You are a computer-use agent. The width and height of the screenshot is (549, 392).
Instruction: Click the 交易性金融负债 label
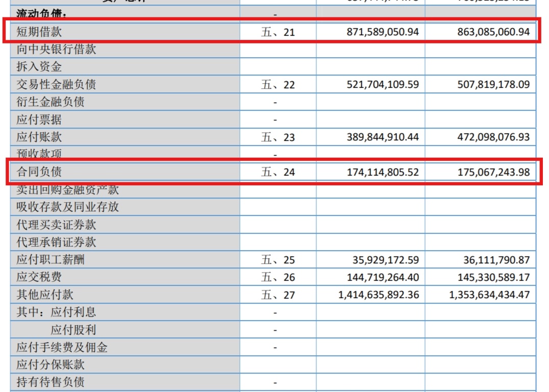click(56, 84)
